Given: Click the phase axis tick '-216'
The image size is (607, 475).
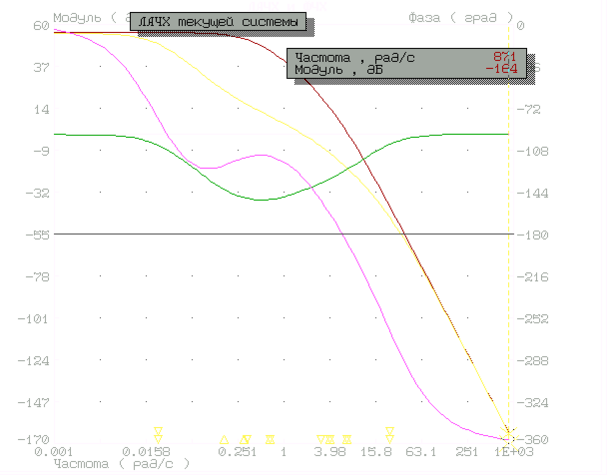Looking at the screenshot, I should click(x=533, y=277).
